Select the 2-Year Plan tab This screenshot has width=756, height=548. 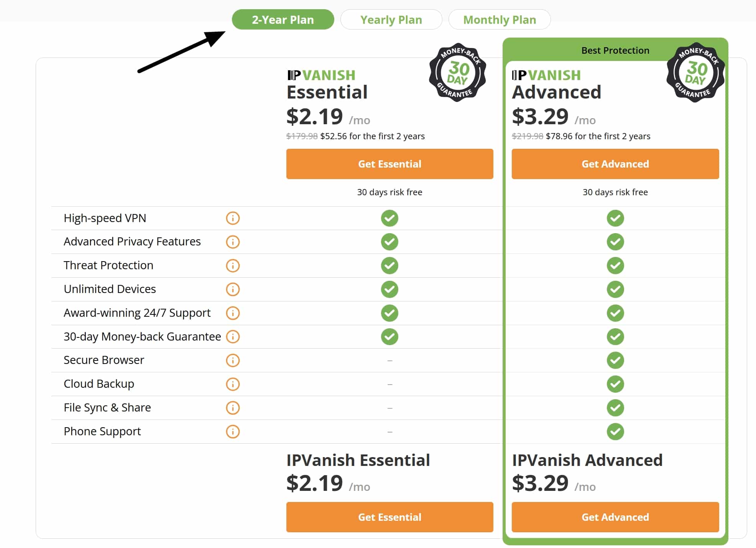tap(283, 20)
